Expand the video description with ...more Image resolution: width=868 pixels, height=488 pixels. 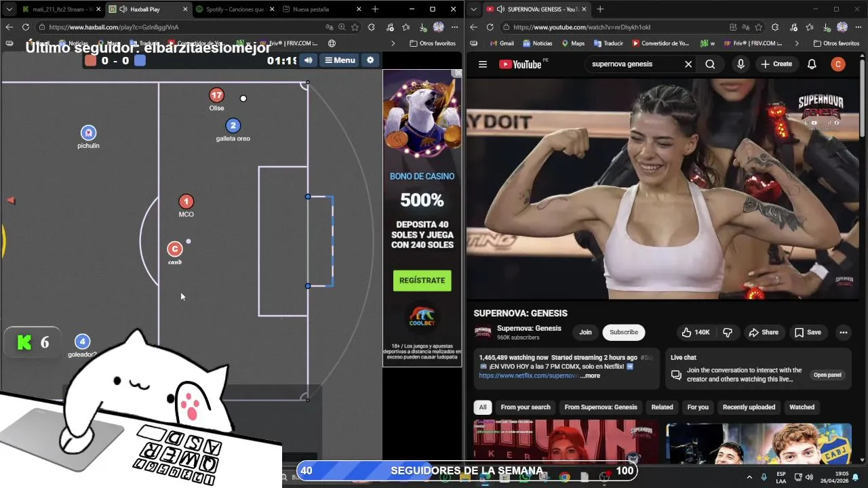[590, 375]
